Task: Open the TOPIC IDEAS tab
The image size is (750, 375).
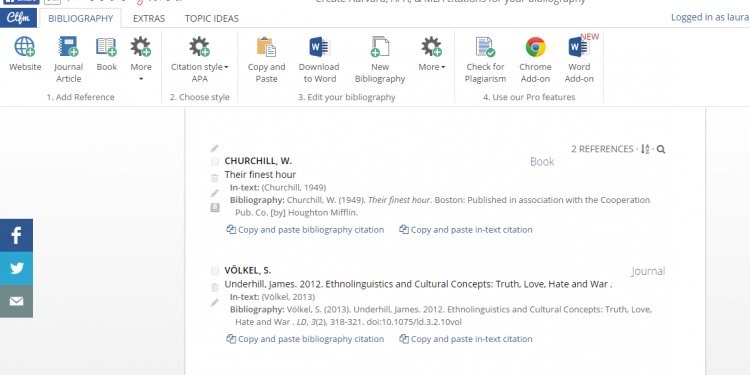Action: pyautogui.click(x=212, y=18)
